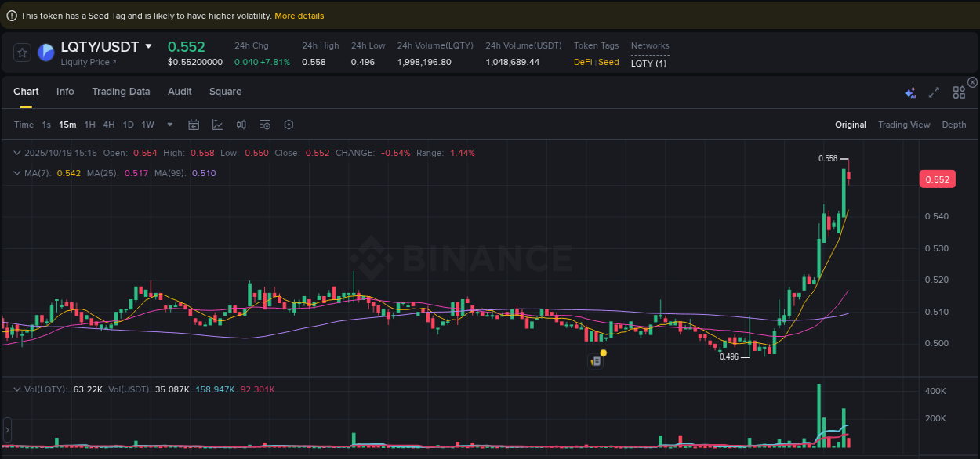
Task: Switch chart mode to Trading View
Action: (x=904, y=125)
